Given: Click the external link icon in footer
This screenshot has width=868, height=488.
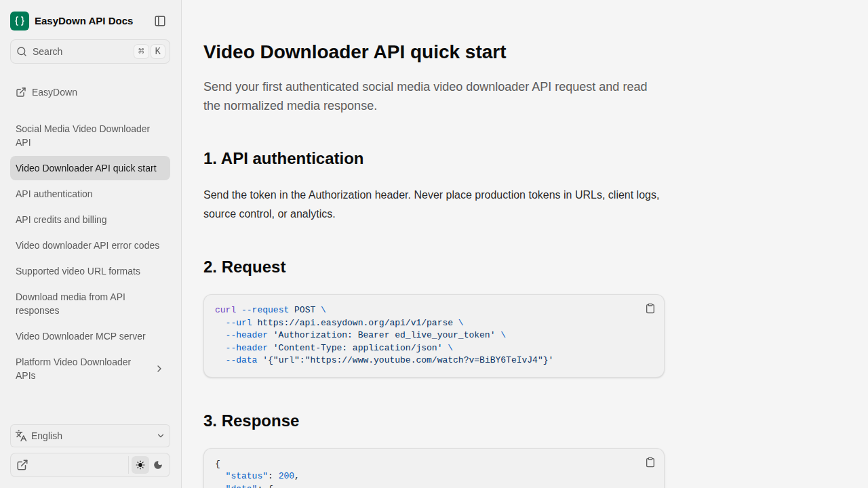Looking at the screenshot, I should pyautogui.click(x=22, y=465).
